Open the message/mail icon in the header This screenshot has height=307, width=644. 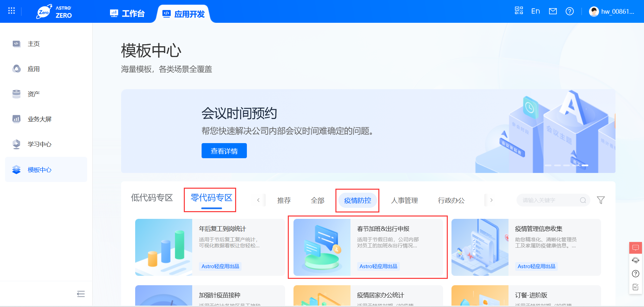click(x=553, y=11)
